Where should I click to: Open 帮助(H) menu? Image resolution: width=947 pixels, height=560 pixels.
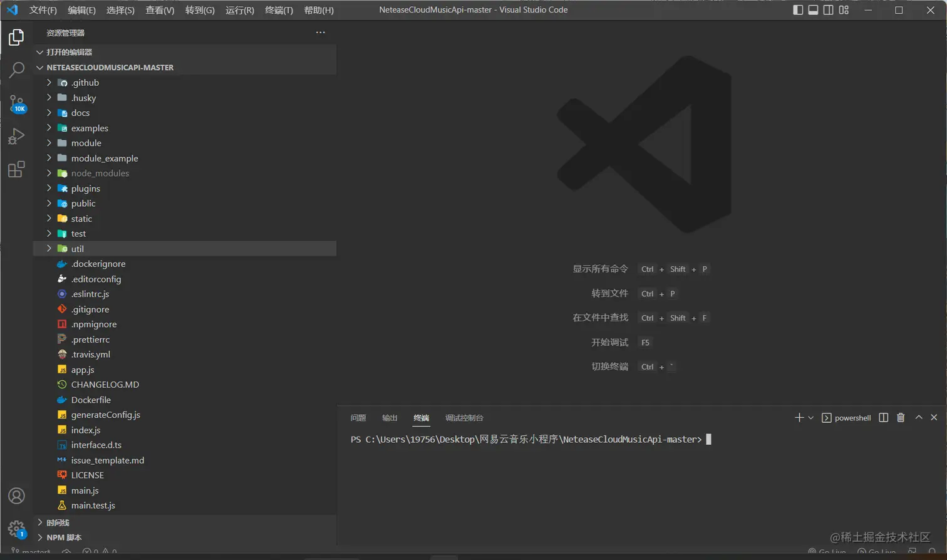tap(319, 10)
